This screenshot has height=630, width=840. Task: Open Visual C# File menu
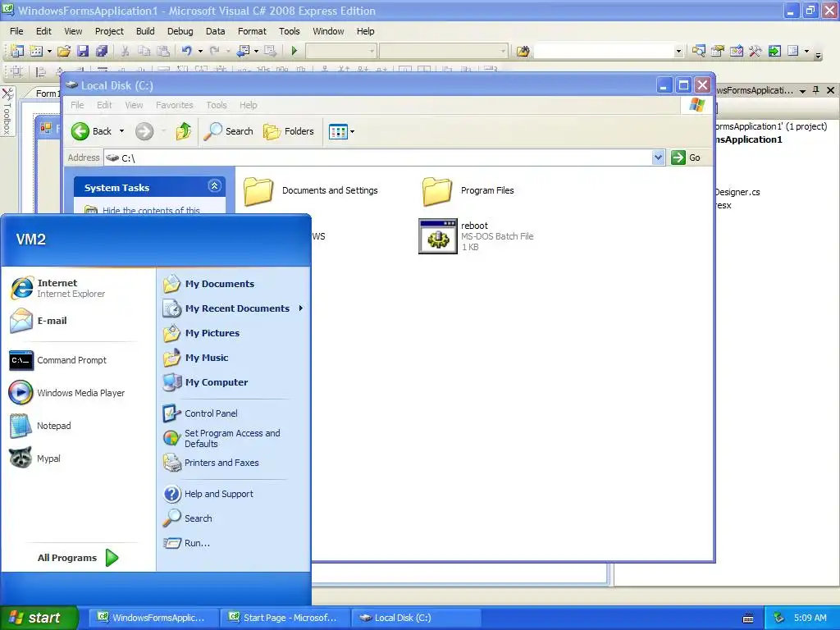click(16, 31)
